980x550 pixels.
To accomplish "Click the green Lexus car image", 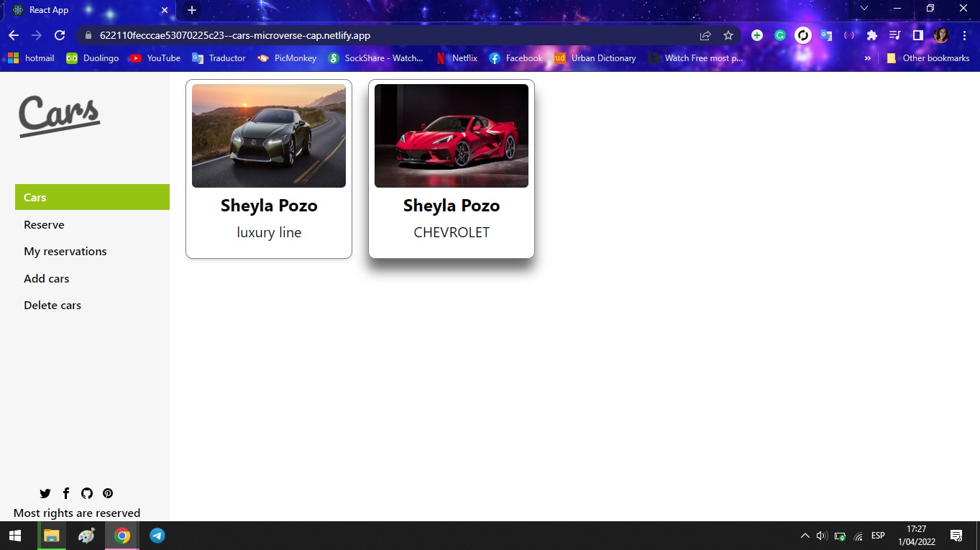I will [269, 136].
